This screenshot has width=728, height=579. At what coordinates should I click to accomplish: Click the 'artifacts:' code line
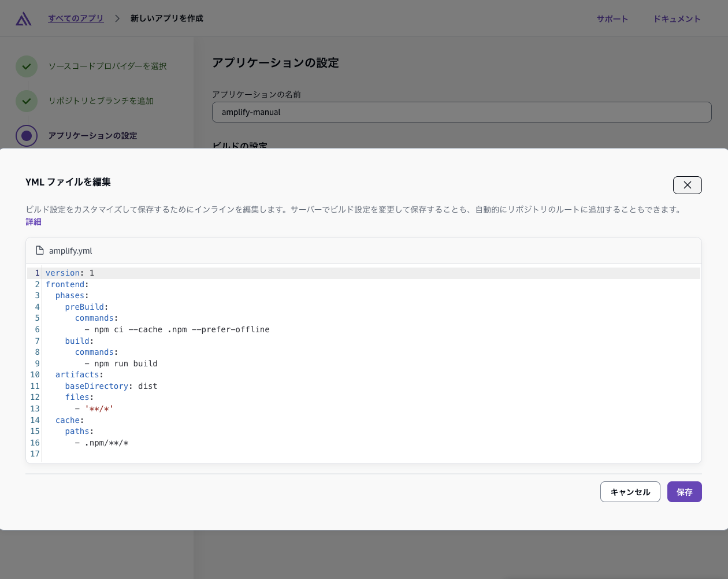point(79,374)
